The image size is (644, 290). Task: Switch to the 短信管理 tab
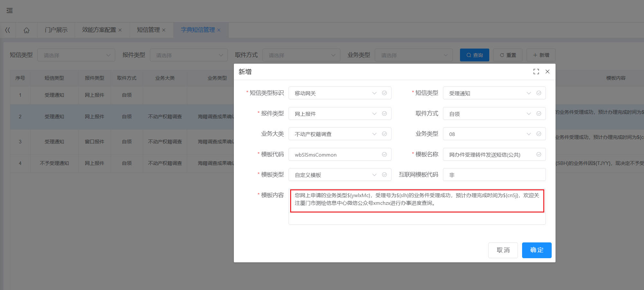tap(148, 30)
